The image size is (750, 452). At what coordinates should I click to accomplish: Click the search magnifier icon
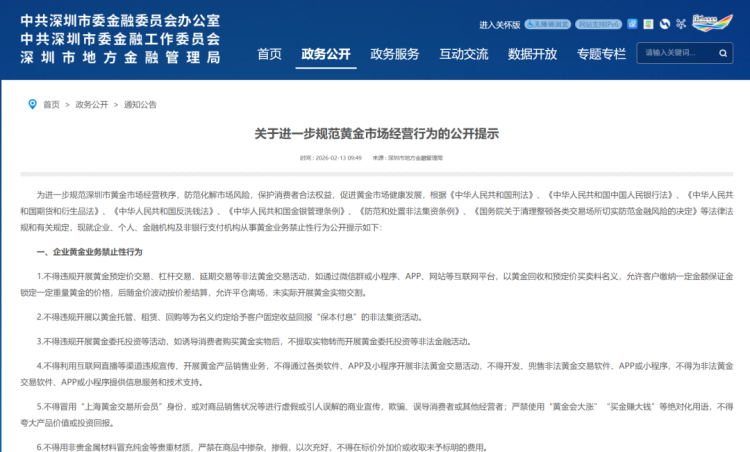click(x=722, y=53)
